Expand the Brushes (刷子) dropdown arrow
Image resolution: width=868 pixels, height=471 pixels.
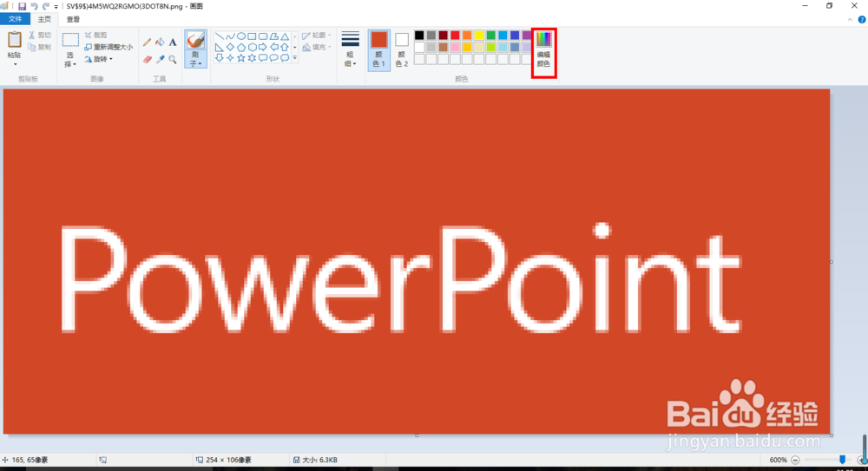click(x=200, y=64)
